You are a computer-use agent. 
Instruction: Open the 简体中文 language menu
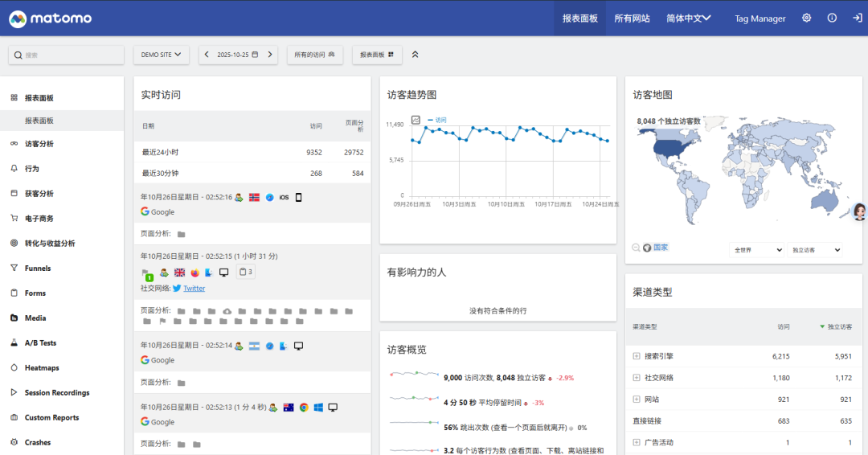pyautogui.click(x=688, y=18)
